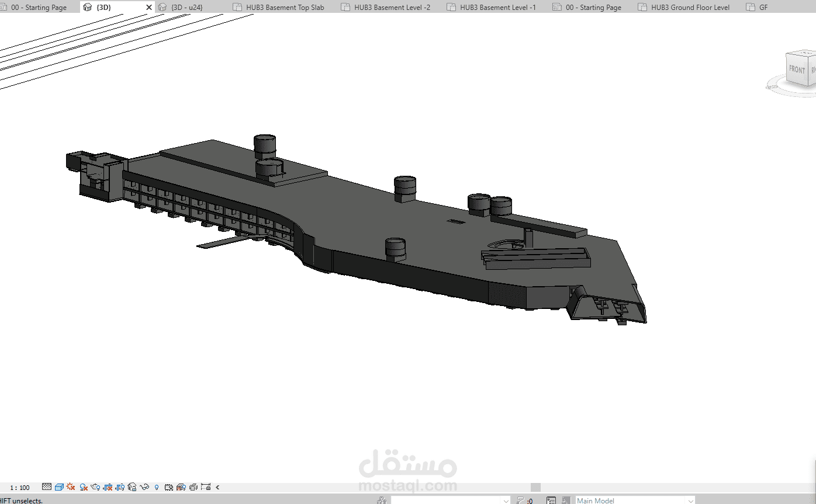Click the Add to Set icon

pyautogui.click(x=566, y=500)
